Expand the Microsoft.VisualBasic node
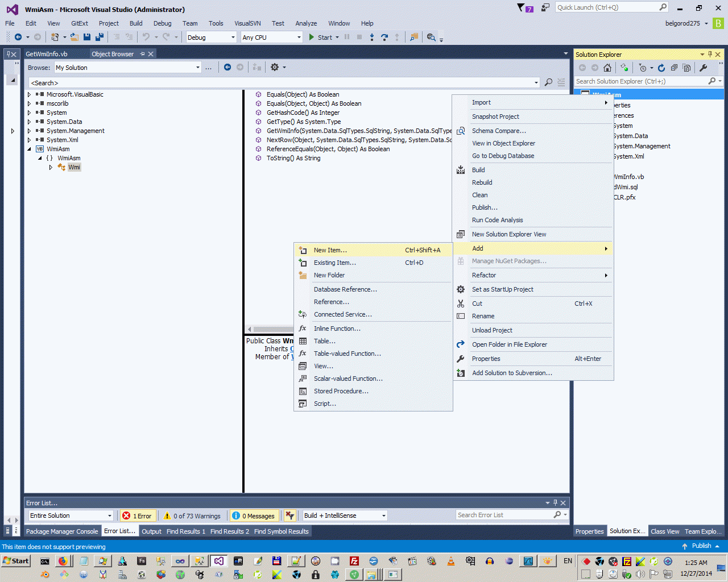 point(29,94)
